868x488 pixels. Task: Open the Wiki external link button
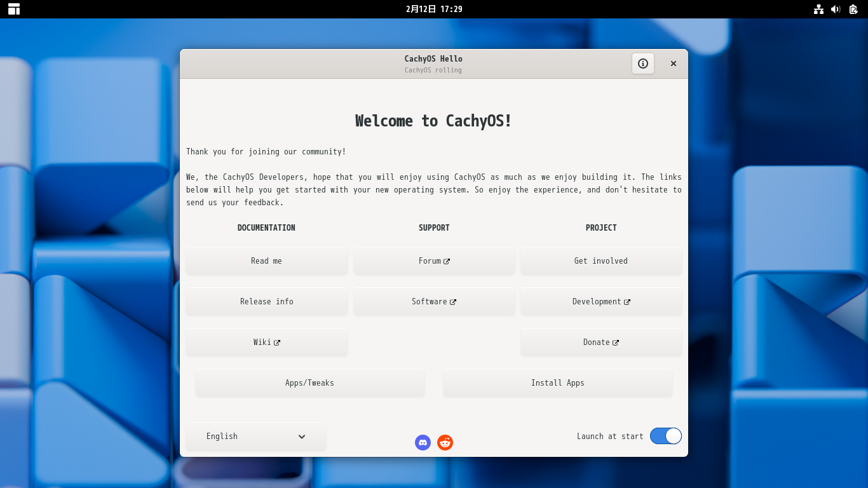[267, 342]
